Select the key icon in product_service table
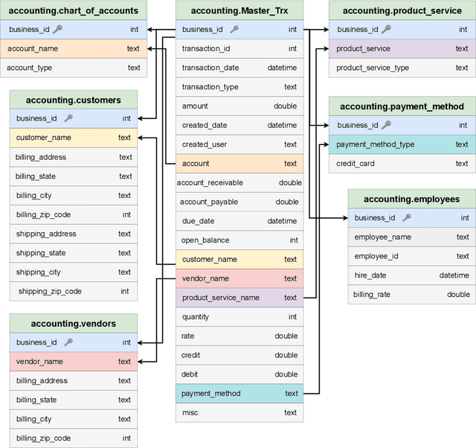Viewport: 476px width, 448px height. 387,29
